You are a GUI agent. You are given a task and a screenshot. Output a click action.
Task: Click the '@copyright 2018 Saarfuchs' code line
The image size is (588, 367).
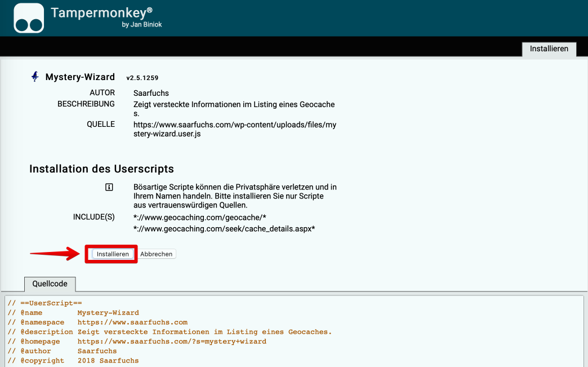(x=73, y=361)
